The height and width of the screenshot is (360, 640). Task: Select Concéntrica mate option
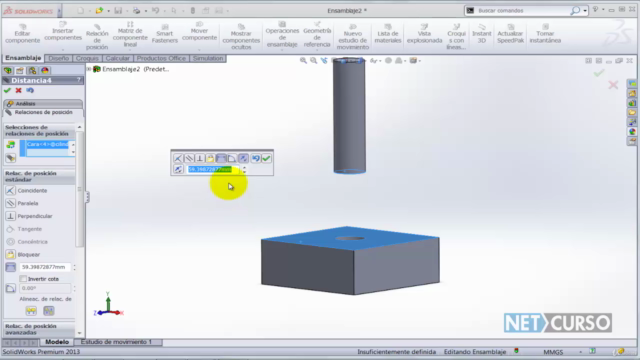pos(27,242)
